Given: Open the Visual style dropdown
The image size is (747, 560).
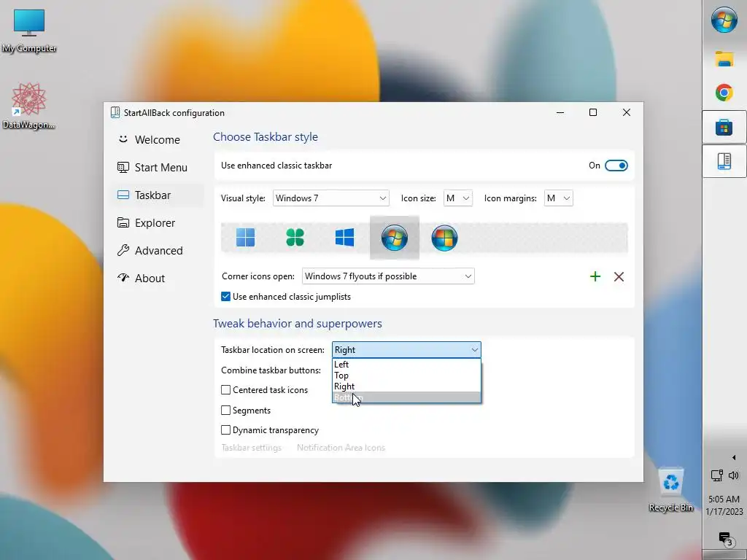Looking at the screenshot, I should pos(330,198).
